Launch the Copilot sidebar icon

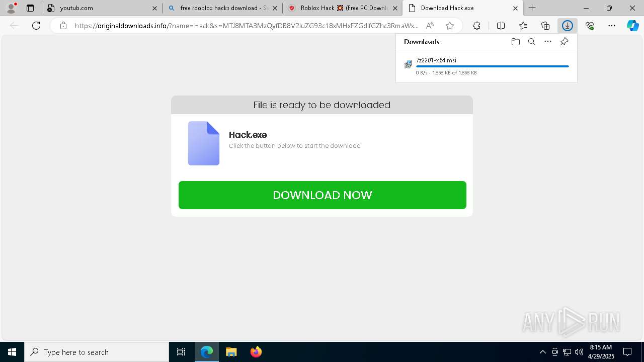click(x=633, y=26)
